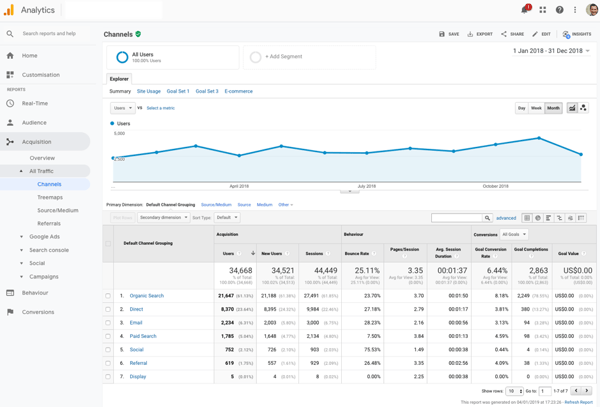Click the Behaviour sidebar icon
This screenshot has width=600, height=407.
point(10,293)
